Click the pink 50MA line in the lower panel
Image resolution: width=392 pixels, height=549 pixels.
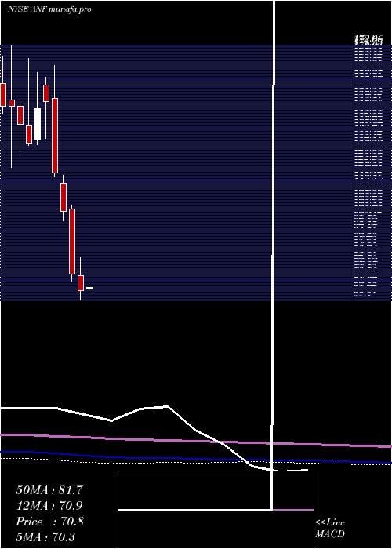pyautogui.click(x=196, y=441)
